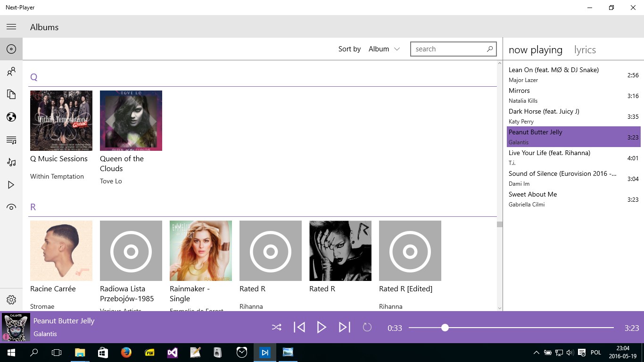
Task: Skip to the next track
Action: pyautogui.click(x=345, y=327)
